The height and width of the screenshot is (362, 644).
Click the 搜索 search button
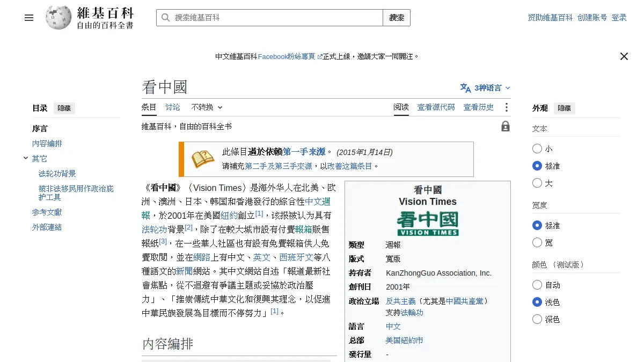click(397, 18)
